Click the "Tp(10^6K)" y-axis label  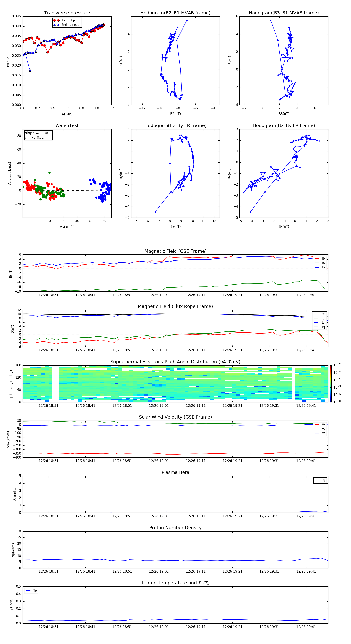(x=11, y=605)
